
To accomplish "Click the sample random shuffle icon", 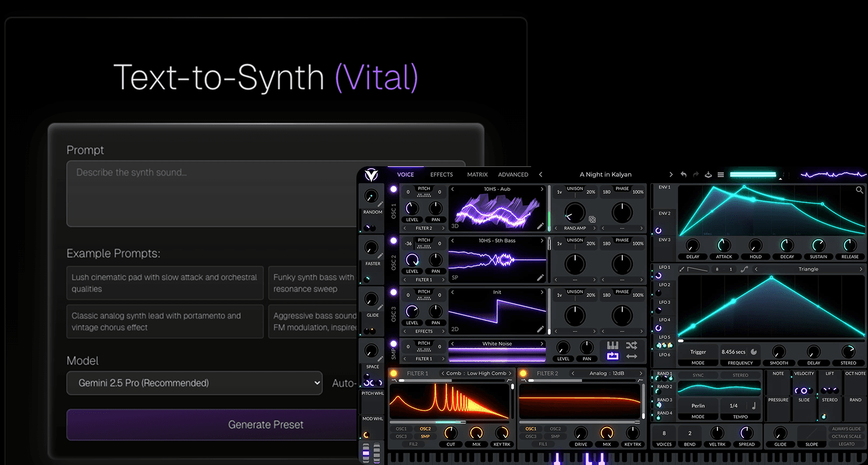I will tap(631, 345).
